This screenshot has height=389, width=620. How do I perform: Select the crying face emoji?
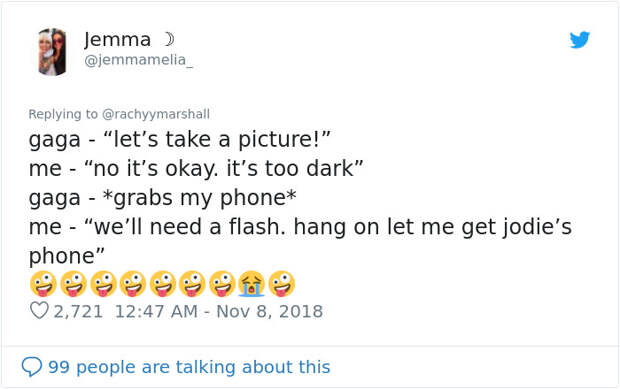click(x=251, y=284)
